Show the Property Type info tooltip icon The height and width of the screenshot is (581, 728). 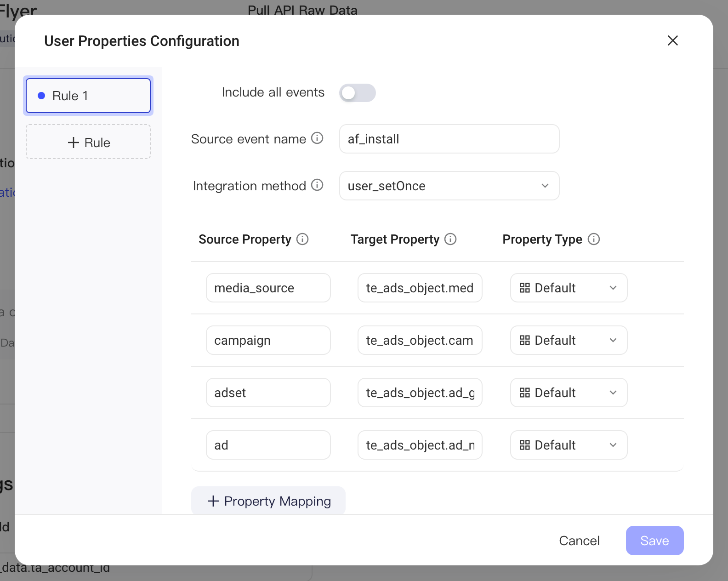594,239
